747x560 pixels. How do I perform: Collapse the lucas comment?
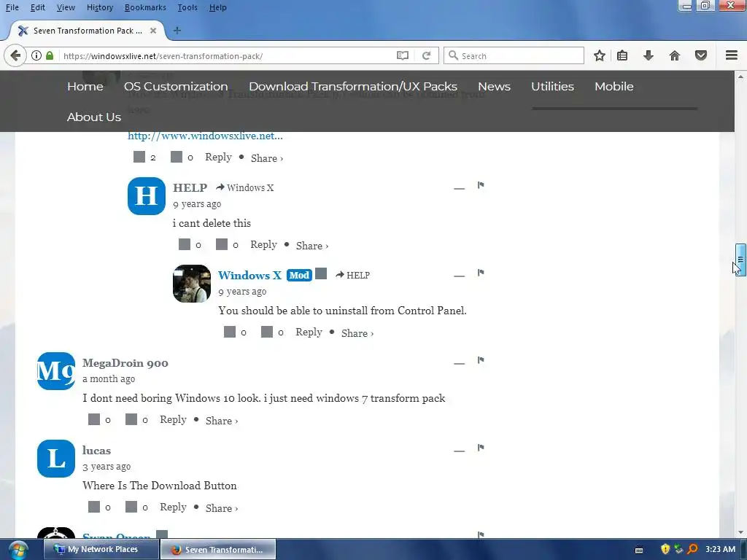pyautogui.click(x=460, y=451)
